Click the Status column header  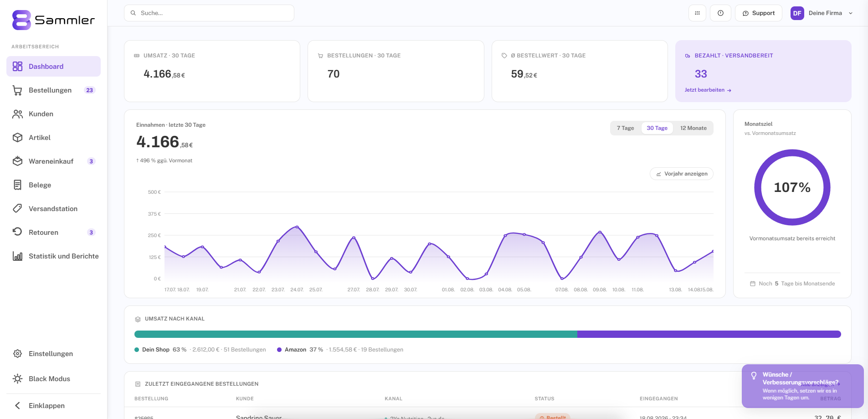[544, 399]
